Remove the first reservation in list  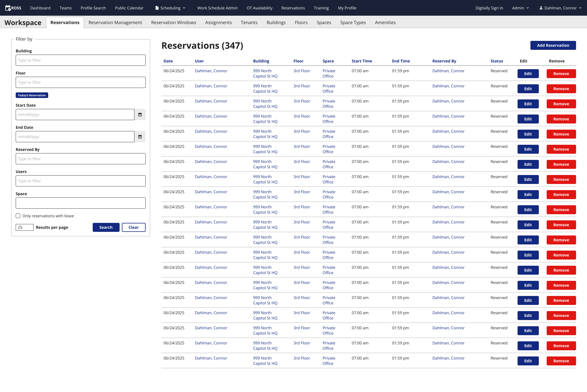point(561,73)
